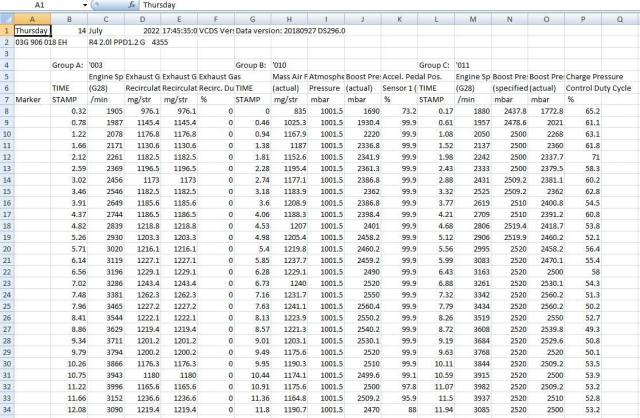This screenshot has height=418, width=640.
Task: Click the 'July' cell in row 1
Action: (101, 31)
